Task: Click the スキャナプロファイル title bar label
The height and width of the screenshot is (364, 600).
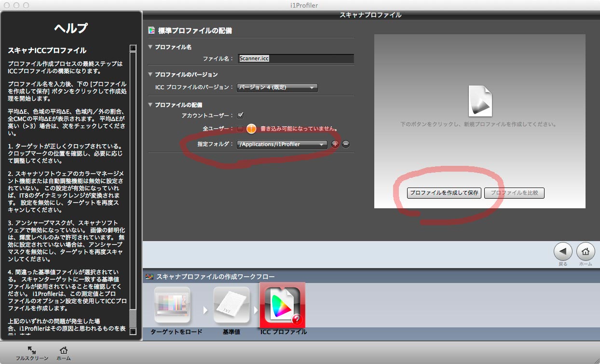Action: 370,15
